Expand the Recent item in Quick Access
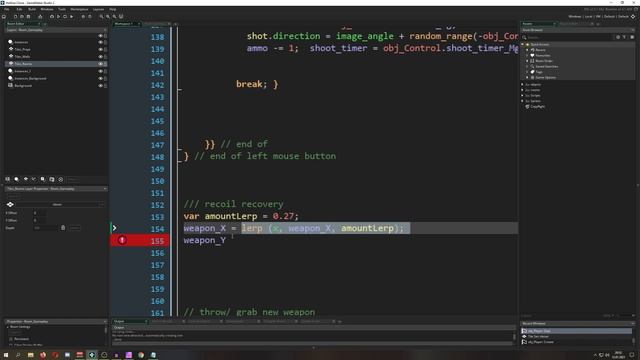The height and width of the screenshot is (360, 640). 527,50
